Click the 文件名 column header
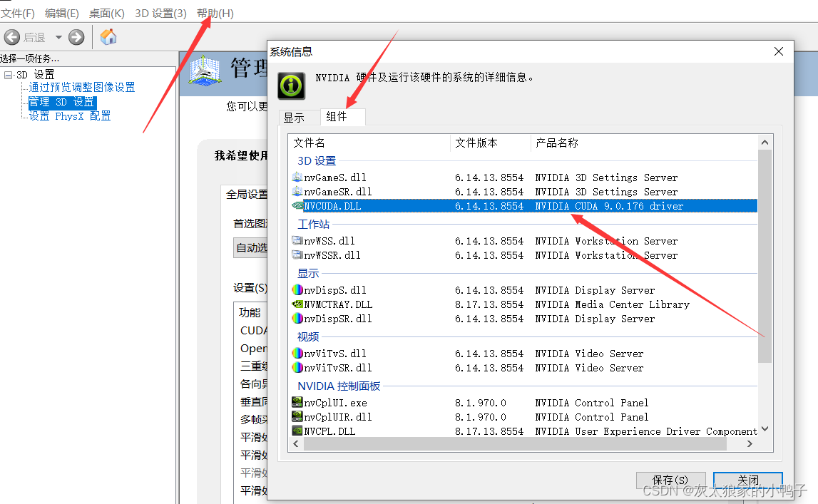Viewport: 818px width, 504px height. click(x=369, y=143)
